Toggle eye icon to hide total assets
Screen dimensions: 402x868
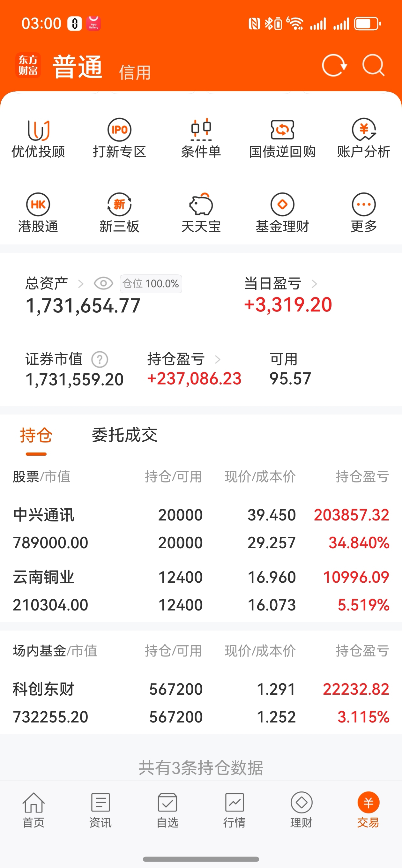(103, 283)
